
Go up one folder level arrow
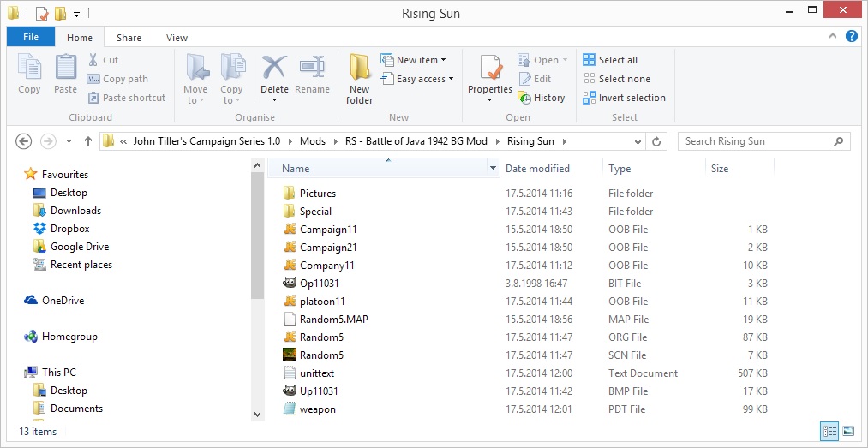tap(87, 141)
